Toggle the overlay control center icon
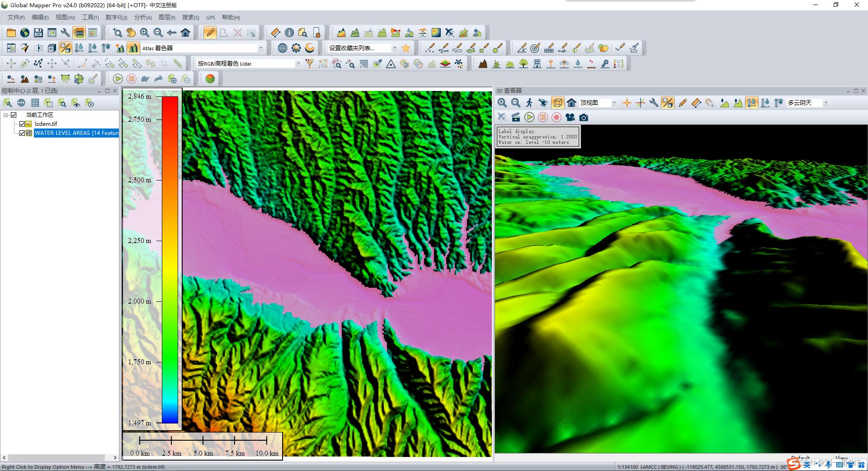The height and width of the screenshot is (471, 868). tap(79, 33)
